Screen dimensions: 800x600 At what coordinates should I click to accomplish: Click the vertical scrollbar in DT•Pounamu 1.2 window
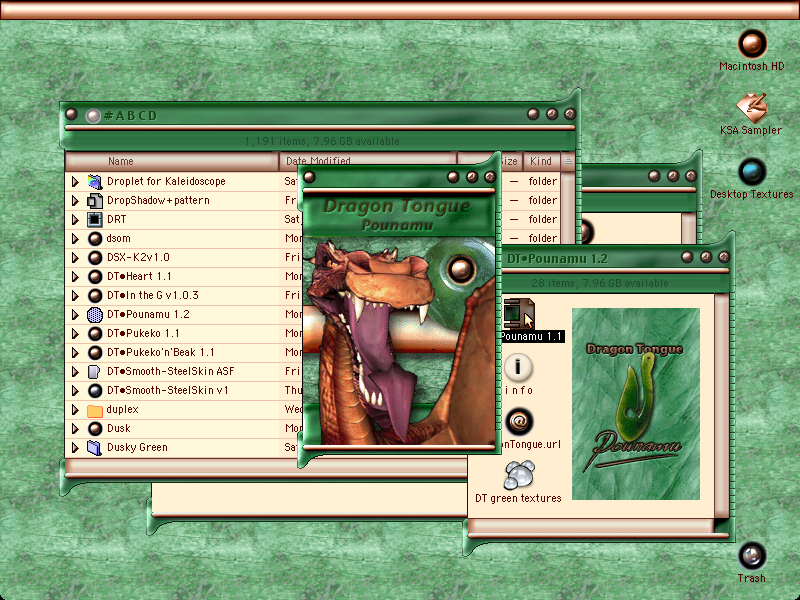(x=721, y=406)
